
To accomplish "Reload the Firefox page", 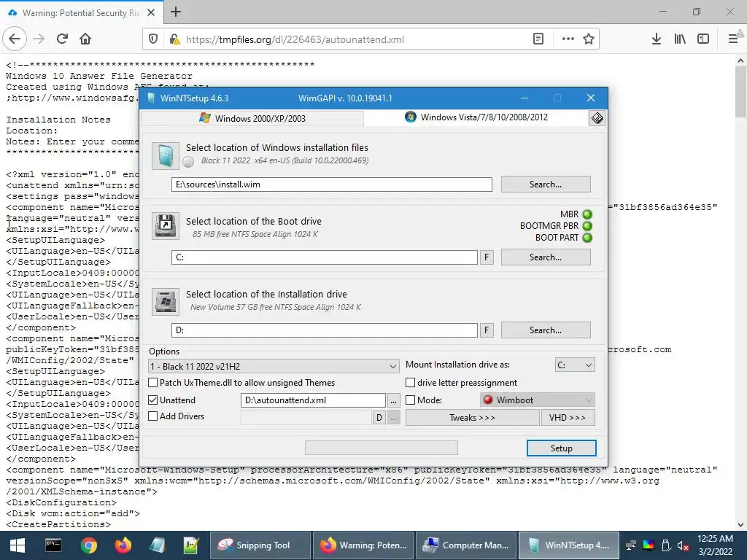I will (x=62, y=39).
